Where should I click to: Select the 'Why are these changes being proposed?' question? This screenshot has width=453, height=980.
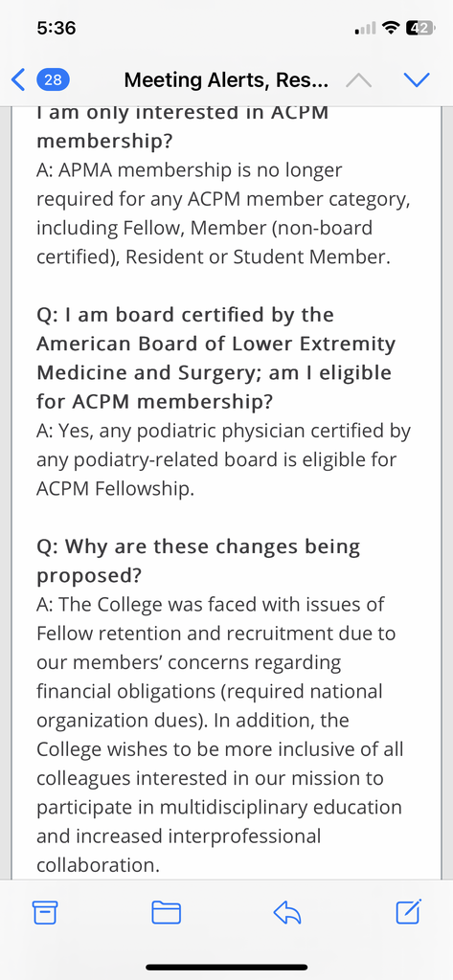pos(198,561)
